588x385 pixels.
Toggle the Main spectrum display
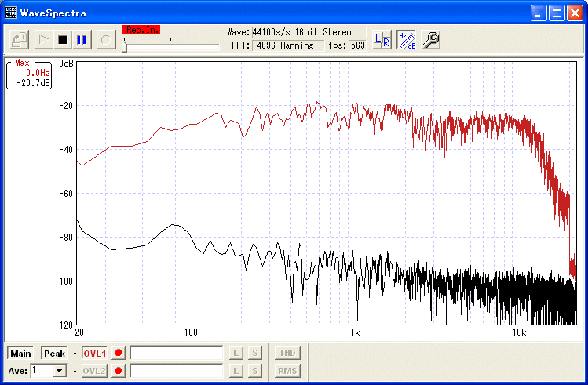[21, 354]
